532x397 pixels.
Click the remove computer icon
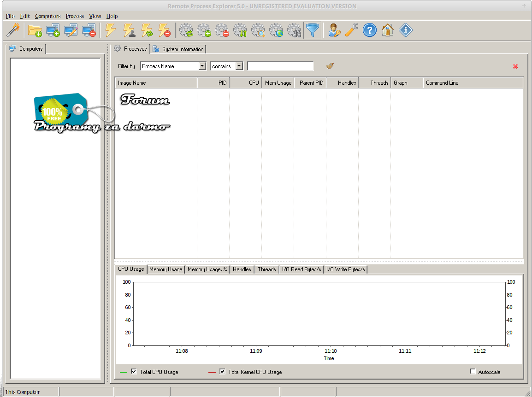89,30
